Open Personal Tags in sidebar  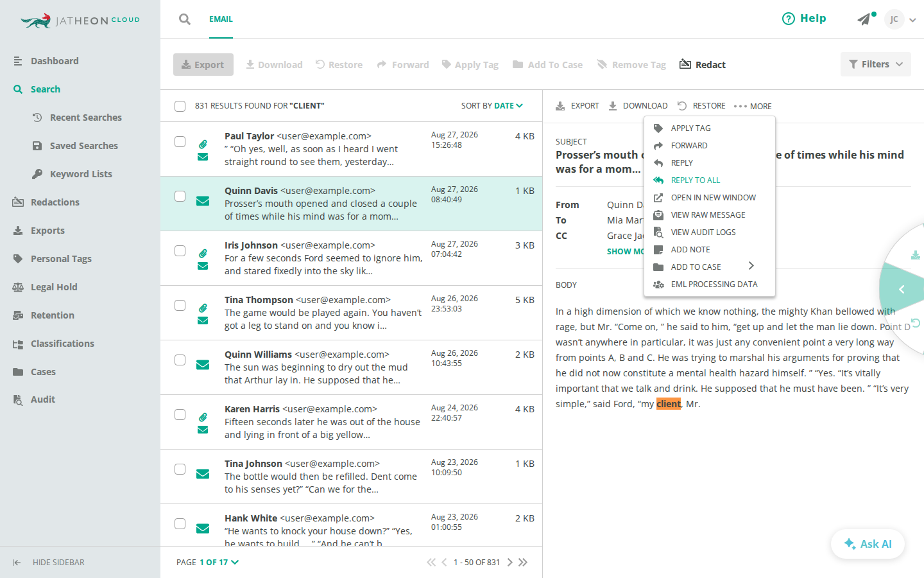[x=61, y=259]
